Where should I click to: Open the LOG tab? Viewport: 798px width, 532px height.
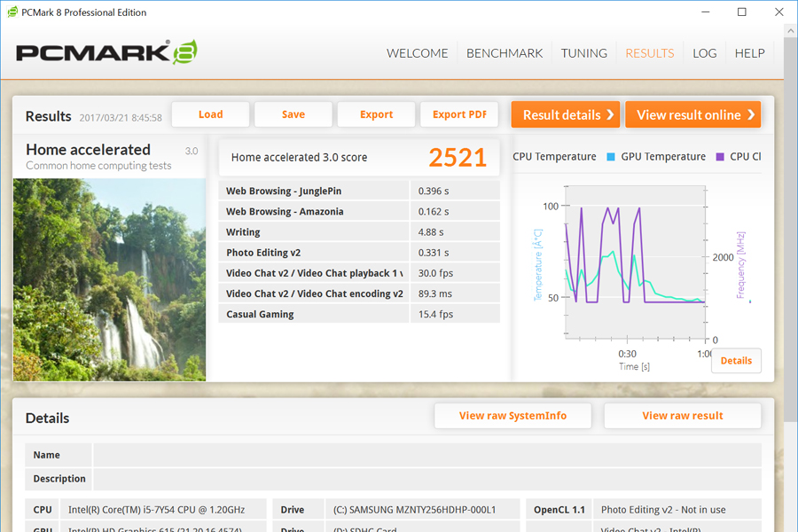pyautogui.click(x=704, y=53)
